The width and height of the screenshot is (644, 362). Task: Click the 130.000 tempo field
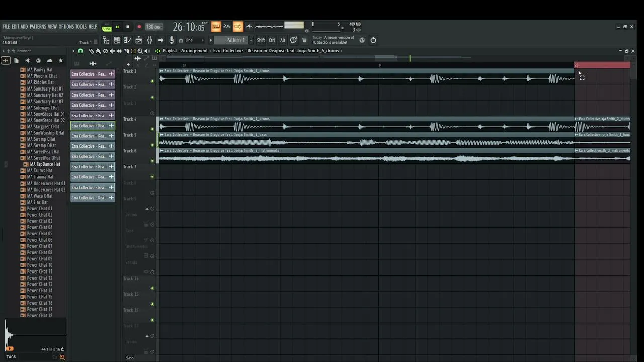pos(153,27)
